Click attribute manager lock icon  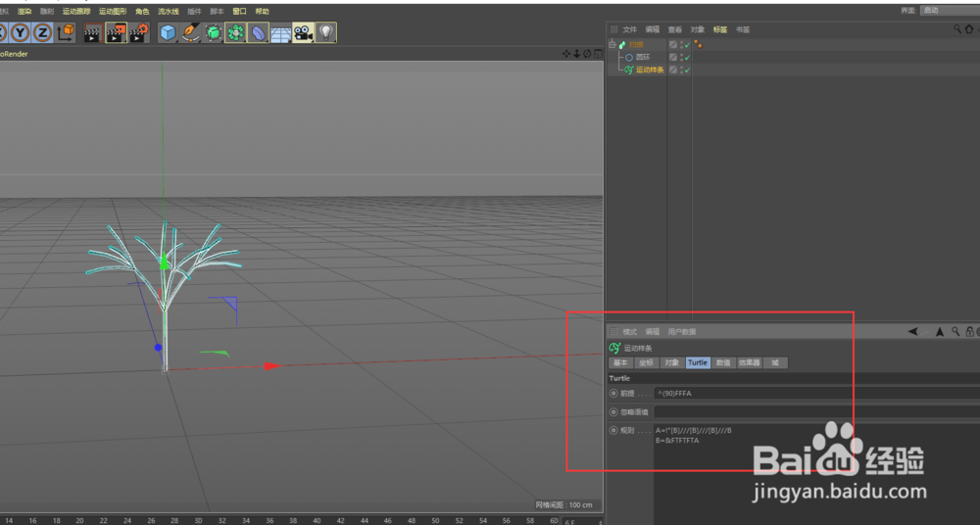pyautogui.click(x=969, y=332)
